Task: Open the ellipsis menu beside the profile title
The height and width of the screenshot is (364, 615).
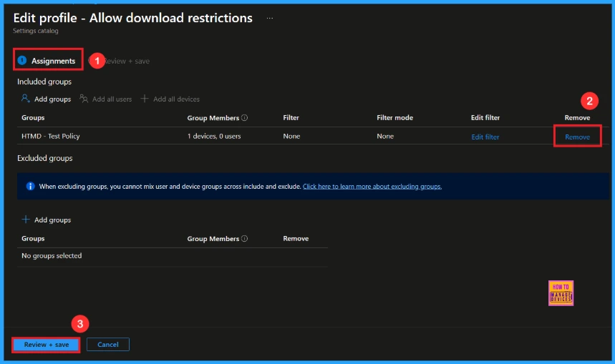Action: (269, 18)
